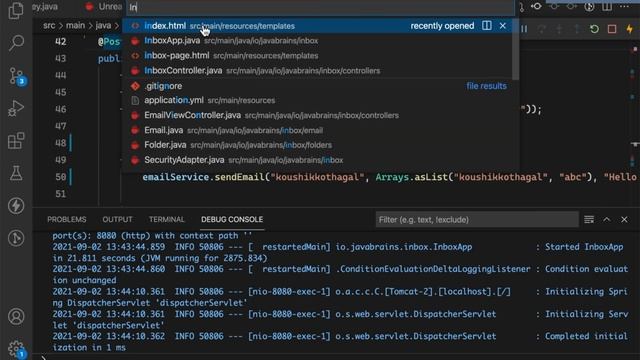Click the debug Pause button
This screenshot has width=640, height=360.
tap(524, 29)
